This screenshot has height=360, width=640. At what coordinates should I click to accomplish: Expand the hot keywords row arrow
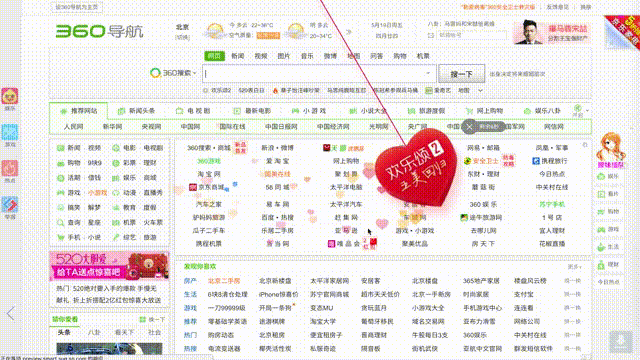(x=480, y=91)
